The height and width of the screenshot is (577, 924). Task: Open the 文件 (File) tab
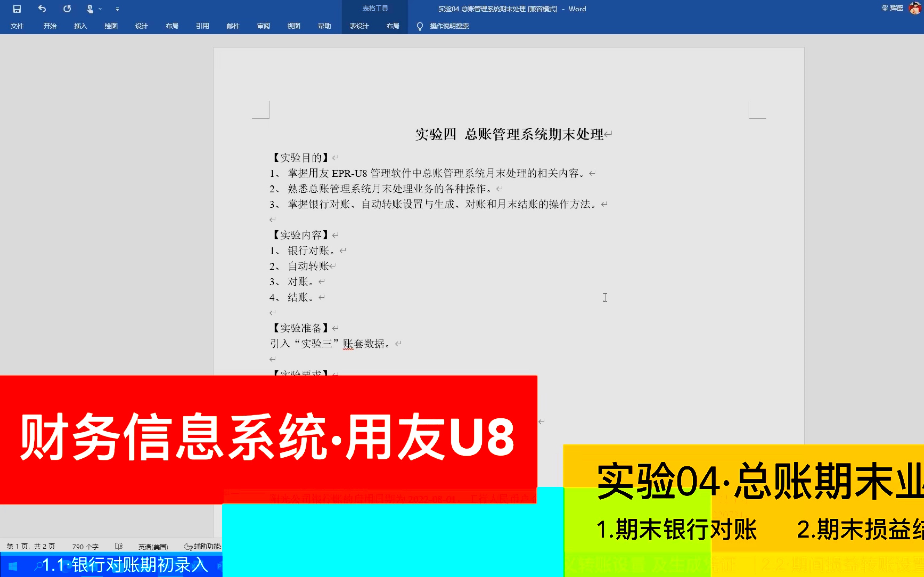pyautogui.click(x=17, y=26)
